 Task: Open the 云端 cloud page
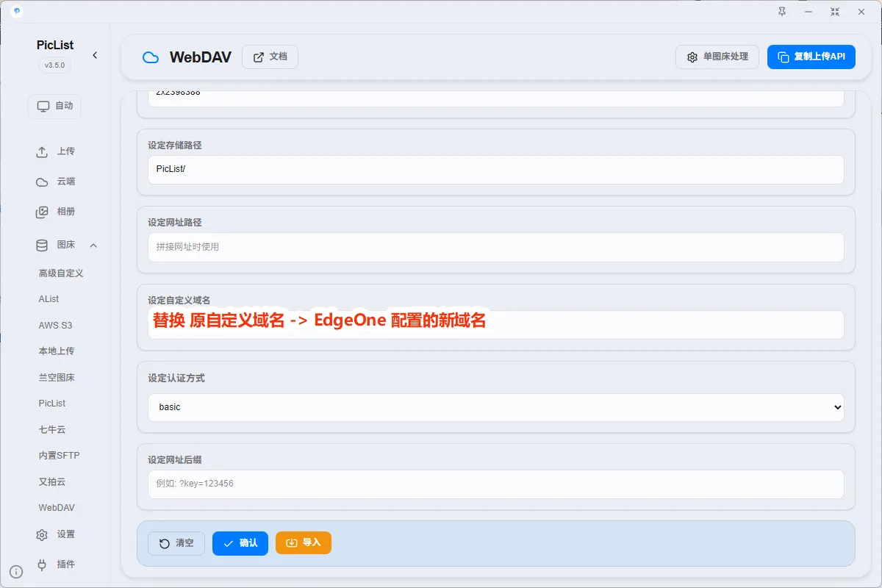tap(55, 182)
